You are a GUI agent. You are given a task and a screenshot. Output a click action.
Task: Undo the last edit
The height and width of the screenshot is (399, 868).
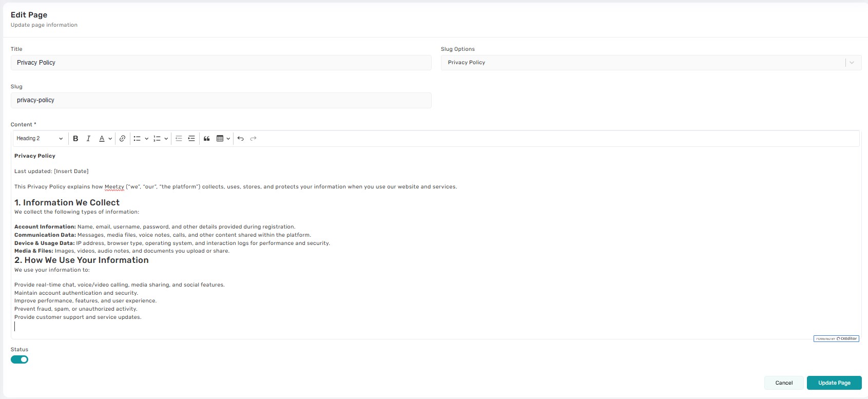tap(240, 139)
